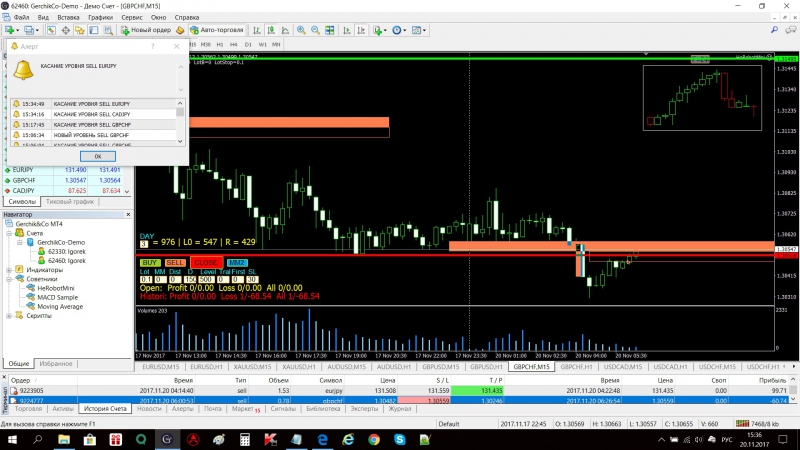This screenshot has height=450, width=800.
Task: Click the red CLOSE button on chart
Action: (206, 263)
